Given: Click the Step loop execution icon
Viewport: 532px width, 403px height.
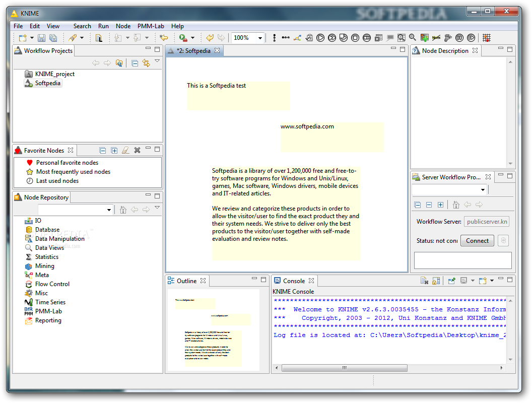Looking at the screenshot, I should click(471, 38).
